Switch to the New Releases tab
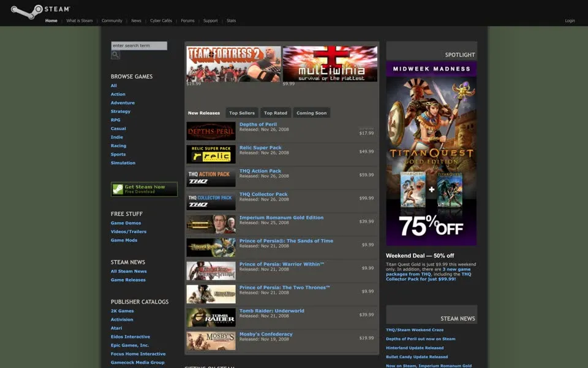 [x=204, y=113]
